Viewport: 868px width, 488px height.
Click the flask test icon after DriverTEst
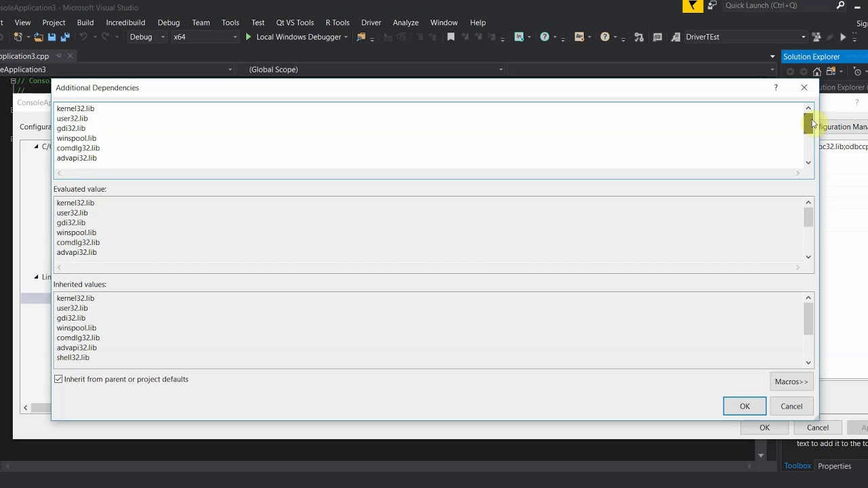[816, 37]
